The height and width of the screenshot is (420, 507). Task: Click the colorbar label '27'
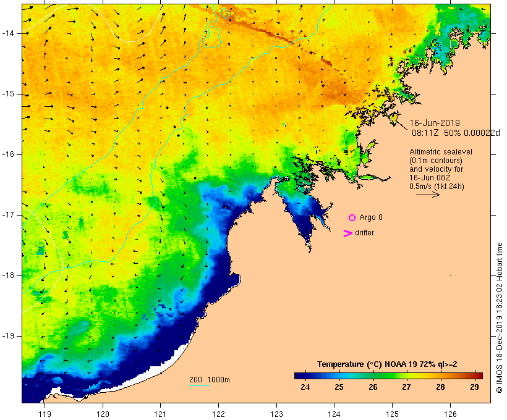coord(406,387)
